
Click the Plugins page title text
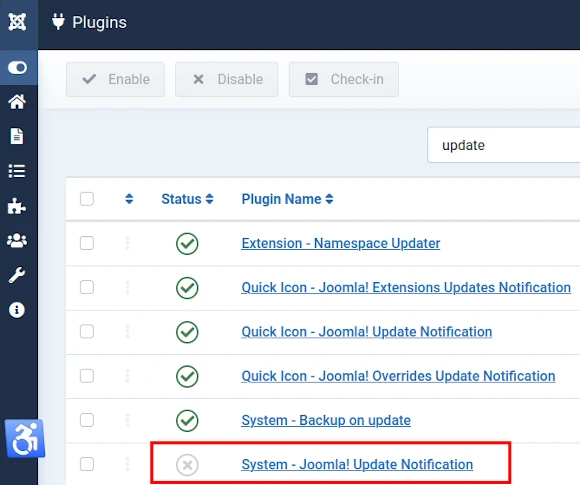(x=100, y=23)
